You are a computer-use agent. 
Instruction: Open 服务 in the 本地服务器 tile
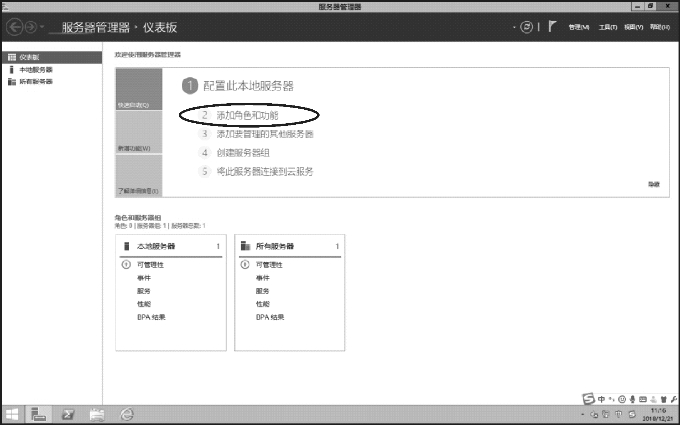144,291
